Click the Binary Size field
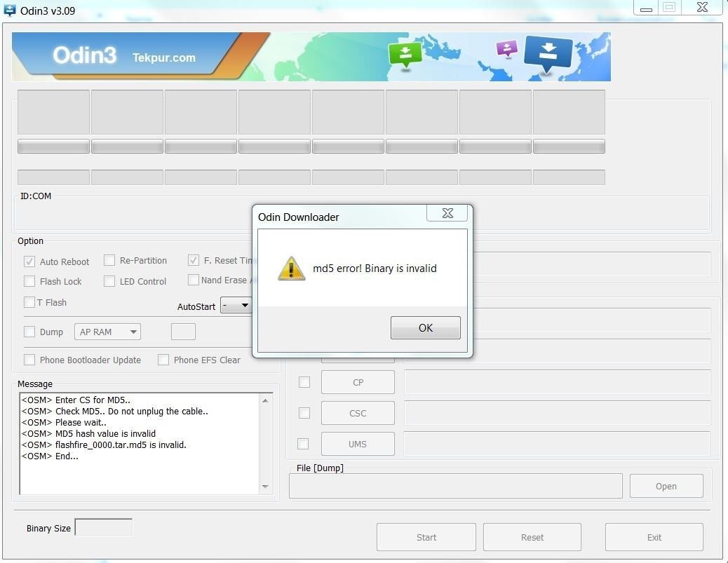728x563 pixels. coord(104,527)
